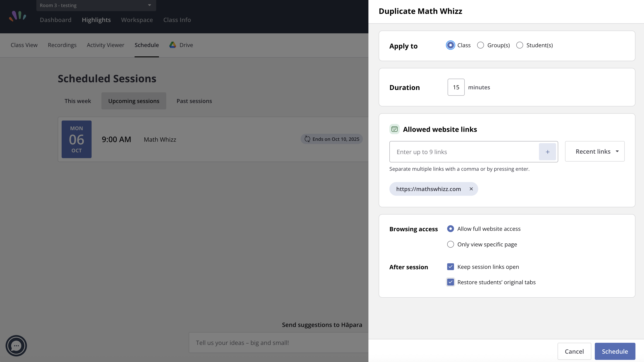Switch to the Class View tab
This screenshot has height=362, width=644.
point(24,45)
